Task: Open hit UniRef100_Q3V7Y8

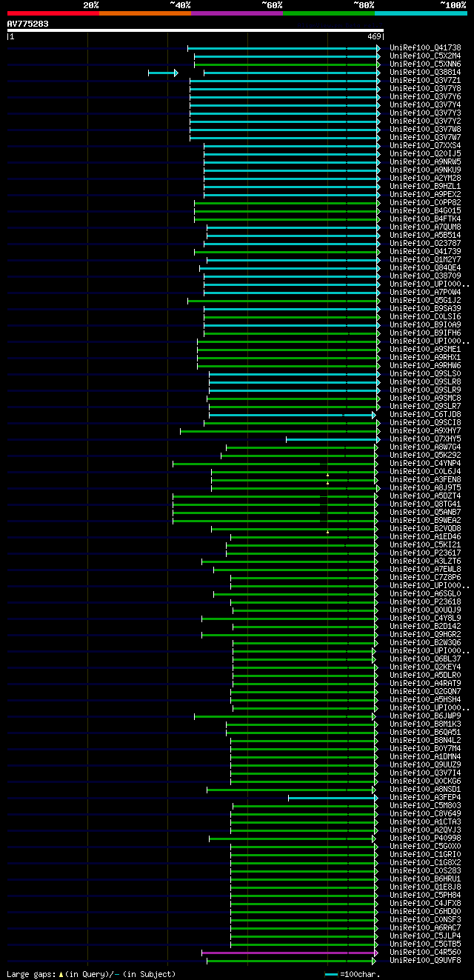Action: [425, 88]
